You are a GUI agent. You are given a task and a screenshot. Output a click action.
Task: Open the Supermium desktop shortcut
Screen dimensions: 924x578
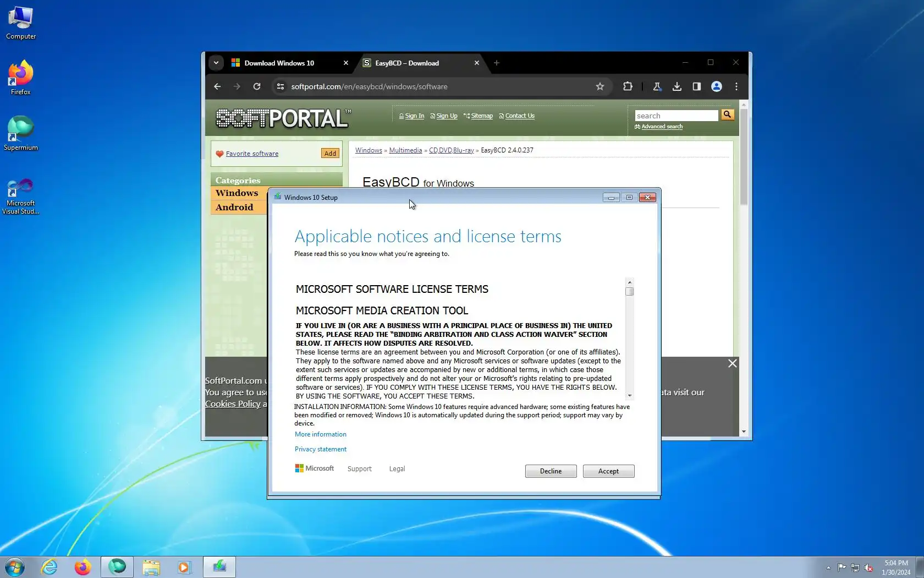(21, 133)
